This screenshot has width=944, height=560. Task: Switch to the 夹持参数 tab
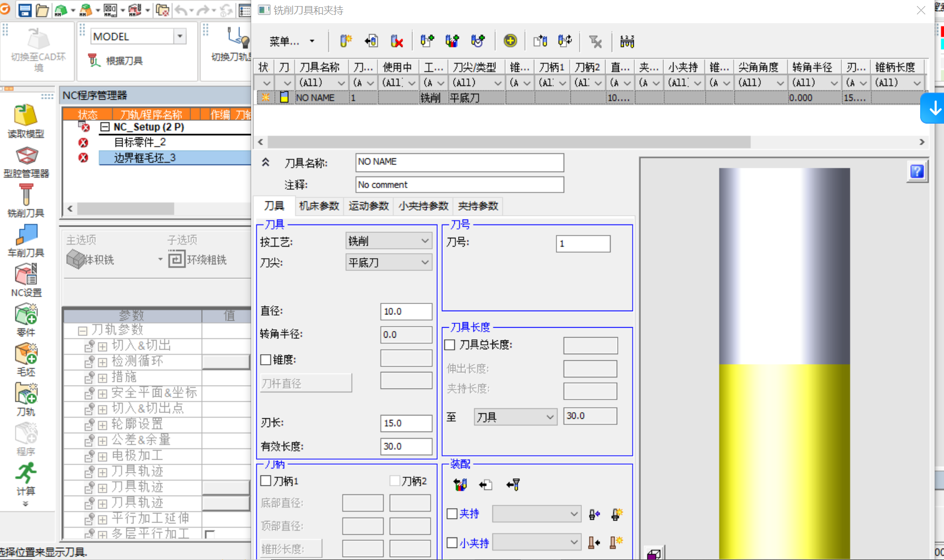[478, 206]
